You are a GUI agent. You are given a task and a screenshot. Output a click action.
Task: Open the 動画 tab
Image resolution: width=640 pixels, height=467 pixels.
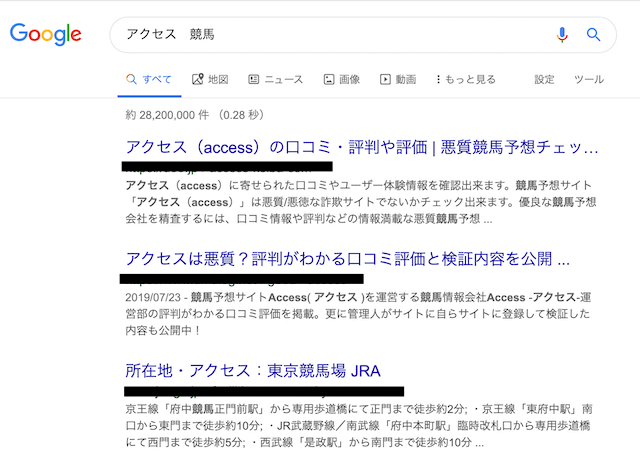coord(398,79)
